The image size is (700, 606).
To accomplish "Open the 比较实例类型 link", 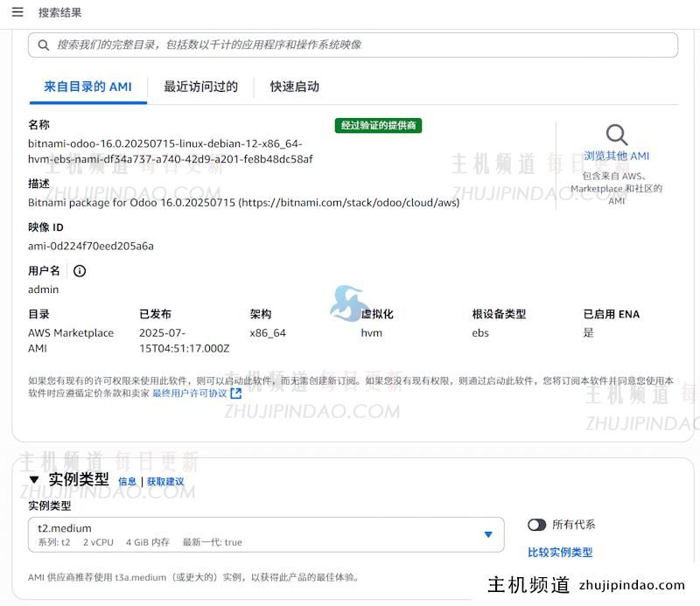I will click(560, 553).
